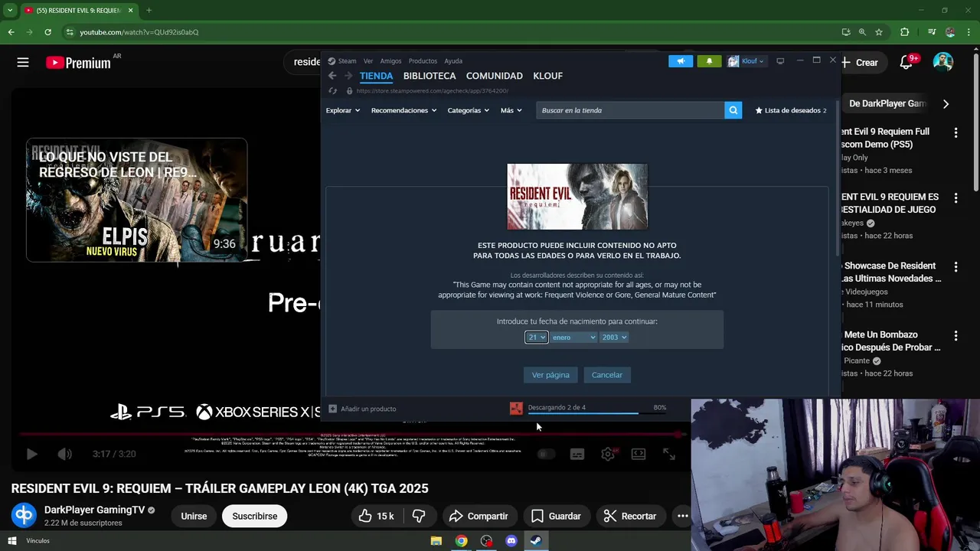Open more actions ellipsis below video
The height and width of the screenshot is (551, 980).
682,516
